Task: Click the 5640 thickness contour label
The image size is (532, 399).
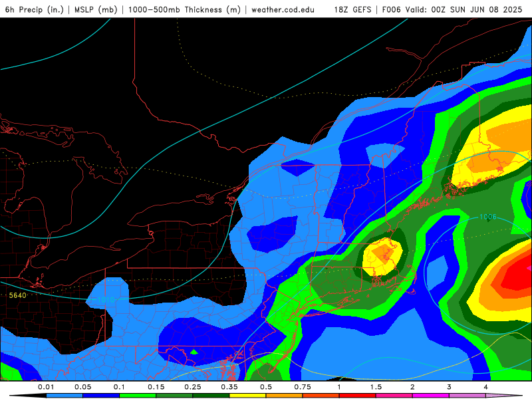Action: [x=18, y=295]
